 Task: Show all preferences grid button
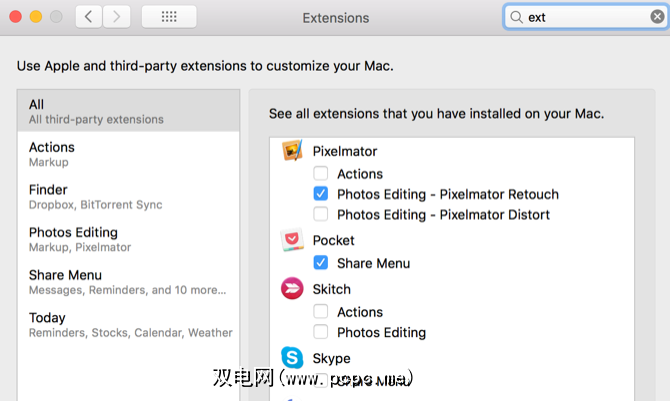click(169, 17)
